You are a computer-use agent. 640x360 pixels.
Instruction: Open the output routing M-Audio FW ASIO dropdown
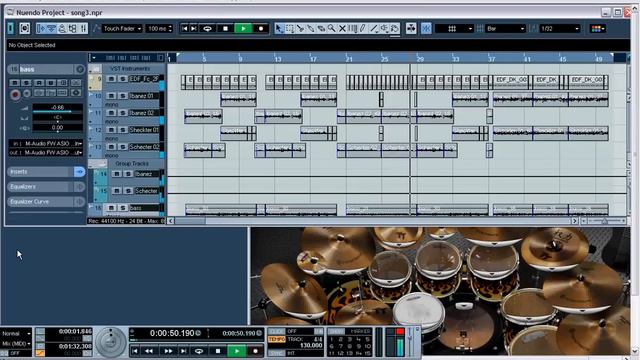point(46,153)
